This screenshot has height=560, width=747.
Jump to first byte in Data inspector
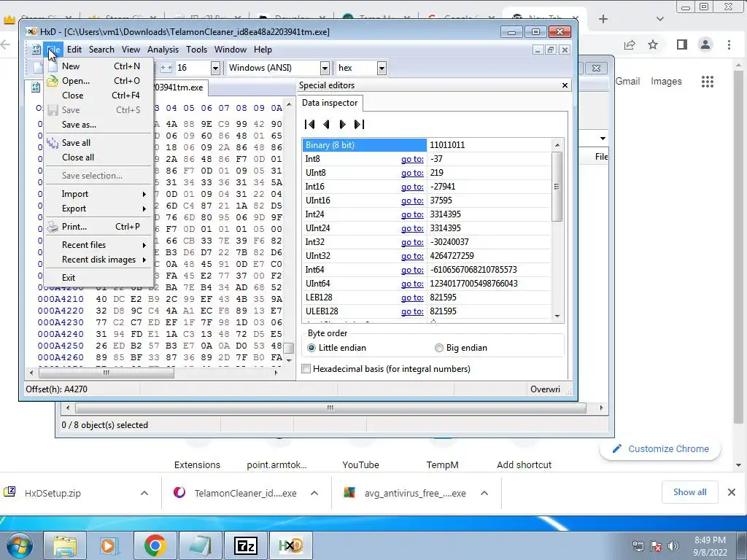309,124
